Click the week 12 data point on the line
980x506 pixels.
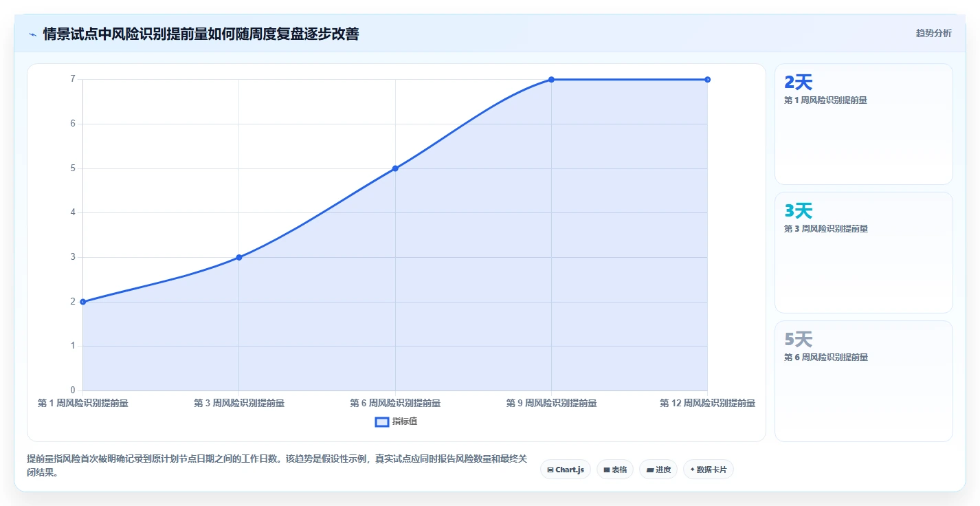(x=707, y=80)
